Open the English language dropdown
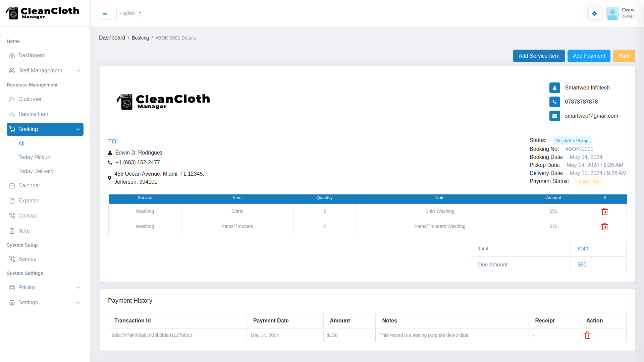This screenshot has height=362, width=644. (x=130, y=13)
